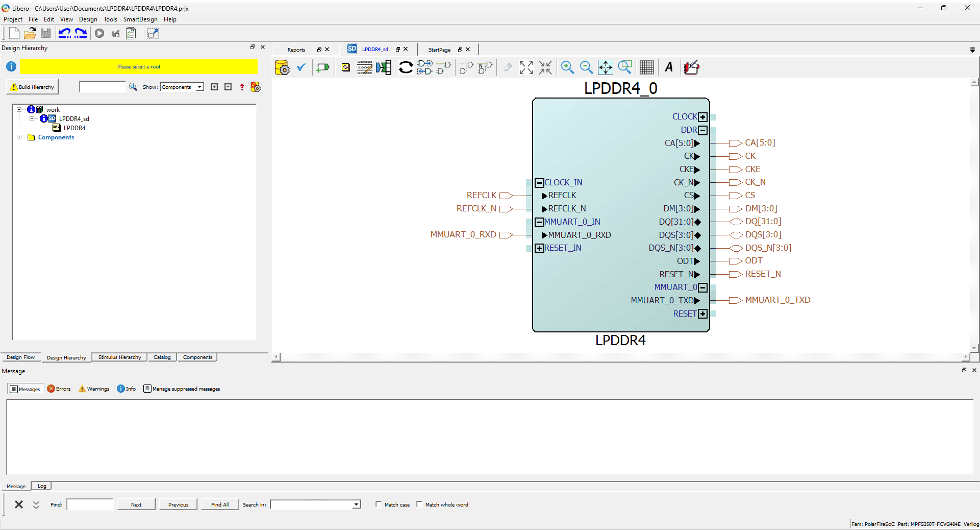980x530 pixels.
Task: Click the generate component icon in canvas toolbar
Action: click(282, 67)
